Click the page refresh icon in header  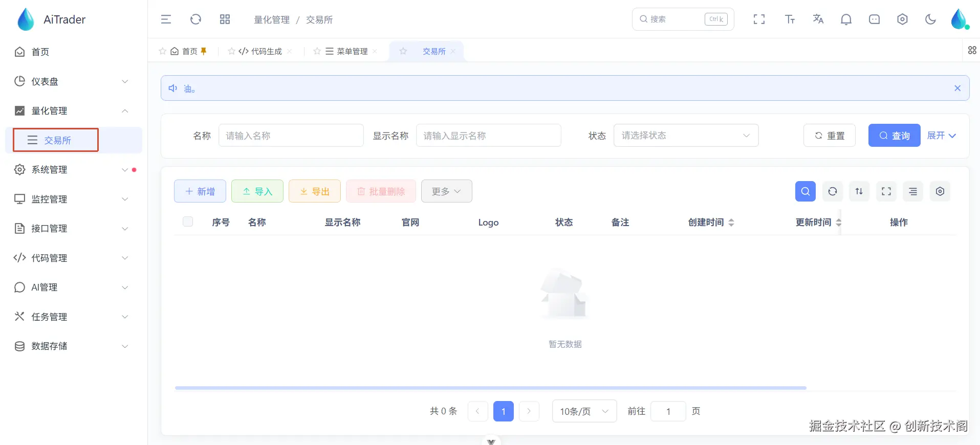pos(195,19)
